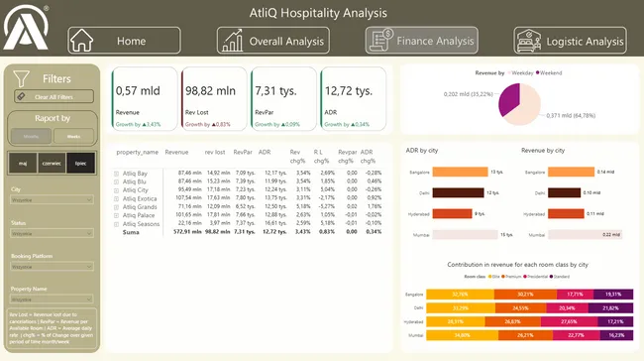Sort table by RevPar column header
Image resolution: width=644 pixels, height=361 pixels.
[x=243, y=152]
